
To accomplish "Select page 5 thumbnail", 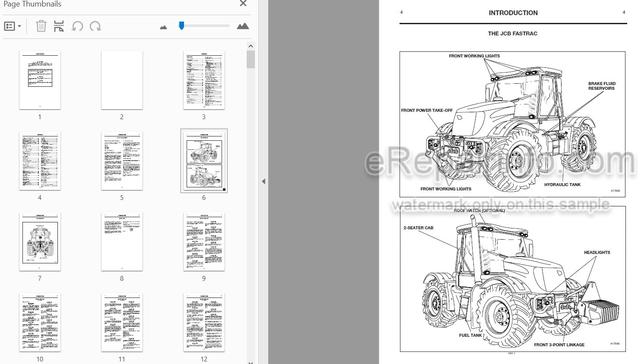I will [122, 161].
